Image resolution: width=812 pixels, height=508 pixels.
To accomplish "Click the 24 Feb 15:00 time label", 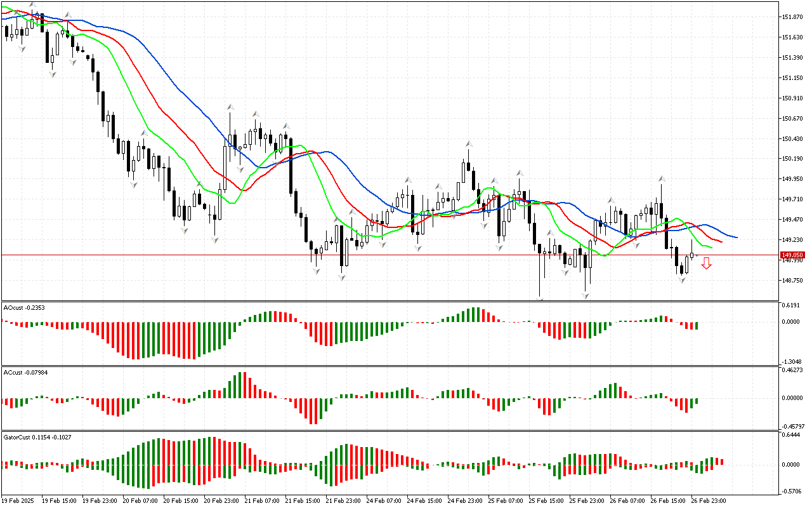I will 424,501.
